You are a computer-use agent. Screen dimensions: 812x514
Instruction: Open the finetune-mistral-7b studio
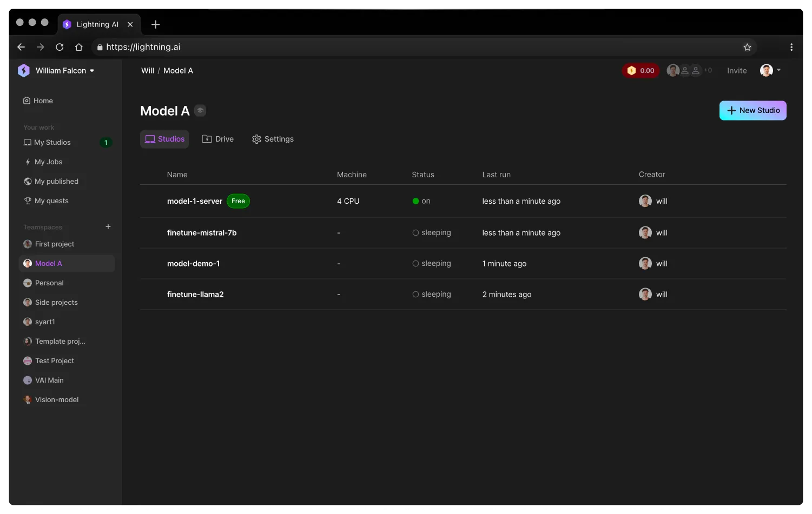click(202, 233)
